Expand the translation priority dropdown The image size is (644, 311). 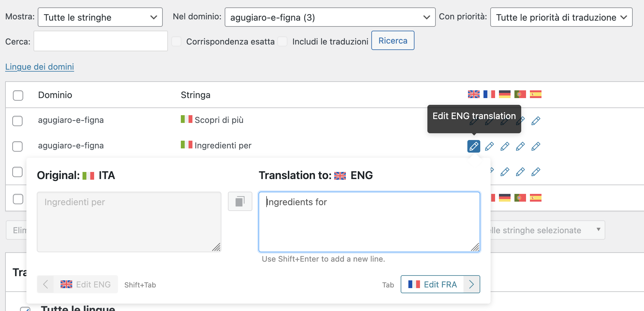[561, 17]
